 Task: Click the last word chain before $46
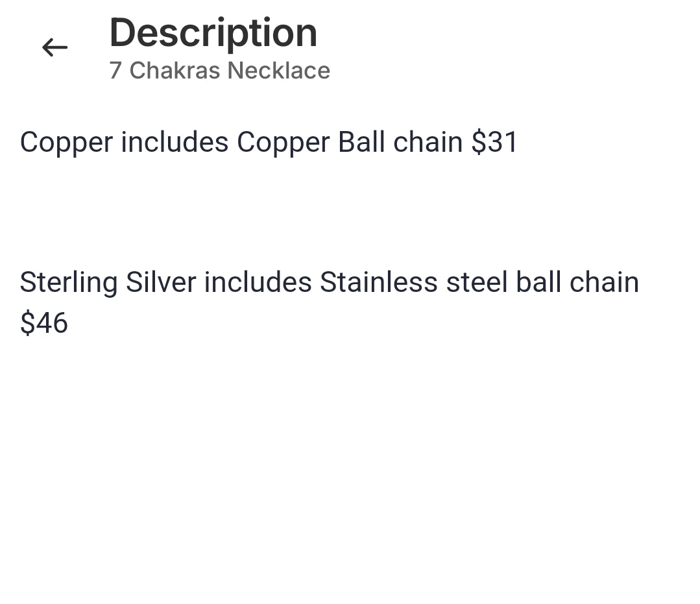click(x=604, y=282)
